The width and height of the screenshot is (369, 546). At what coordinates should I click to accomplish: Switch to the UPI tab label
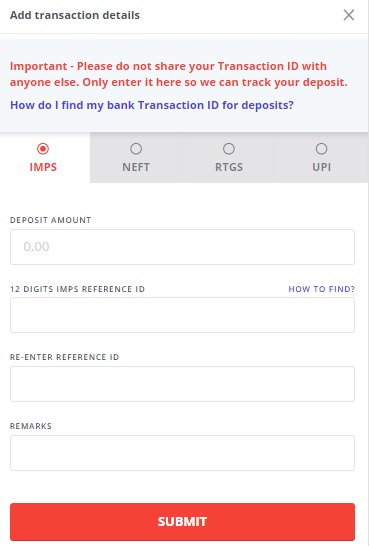pyautogui.click(x=321, y=167)
